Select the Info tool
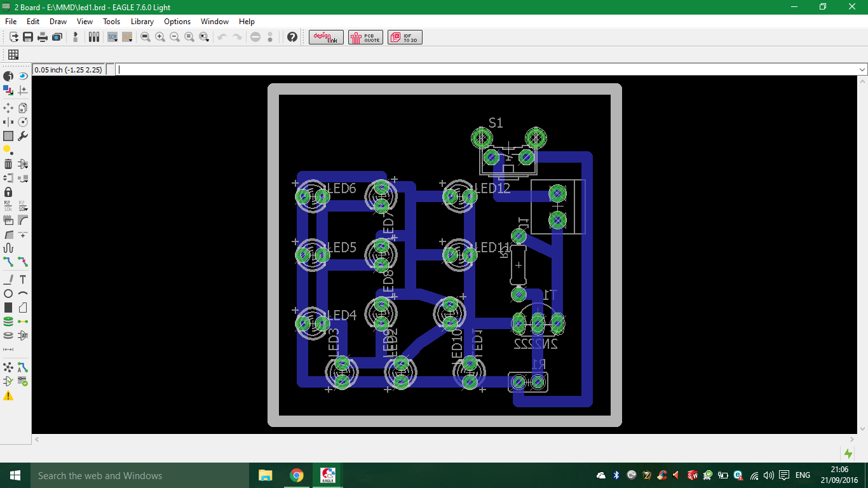The width and height of the screenshot is (868, 488). click(x=8, y=76)
